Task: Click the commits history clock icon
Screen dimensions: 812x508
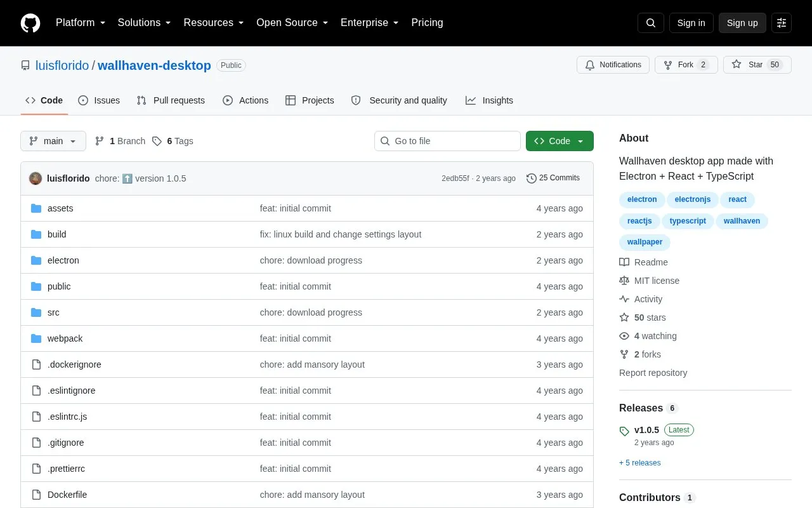Action: click(532, 178)
